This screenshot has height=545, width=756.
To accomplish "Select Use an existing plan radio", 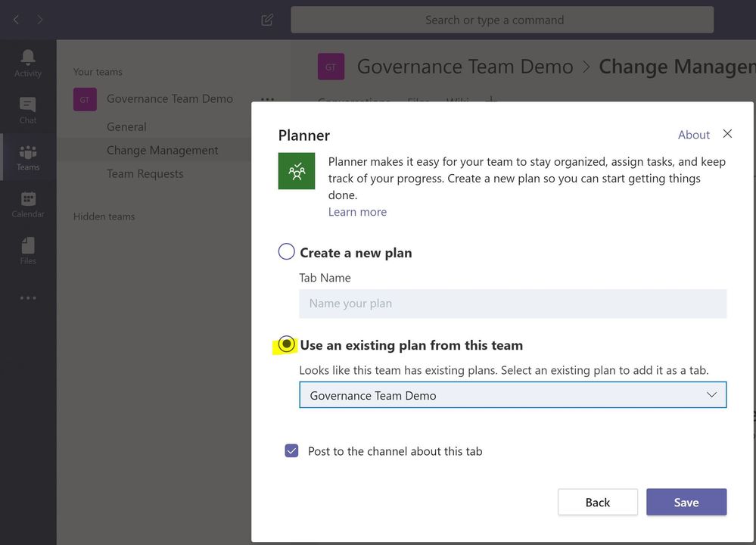I will (x=286, y=344).
